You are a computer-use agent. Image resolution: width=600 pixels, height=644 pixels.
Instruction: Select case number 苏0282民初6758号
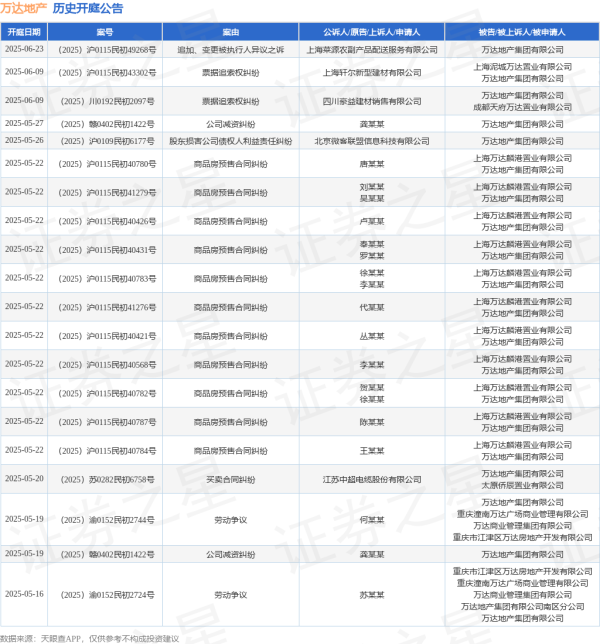(x=107, y=479)
